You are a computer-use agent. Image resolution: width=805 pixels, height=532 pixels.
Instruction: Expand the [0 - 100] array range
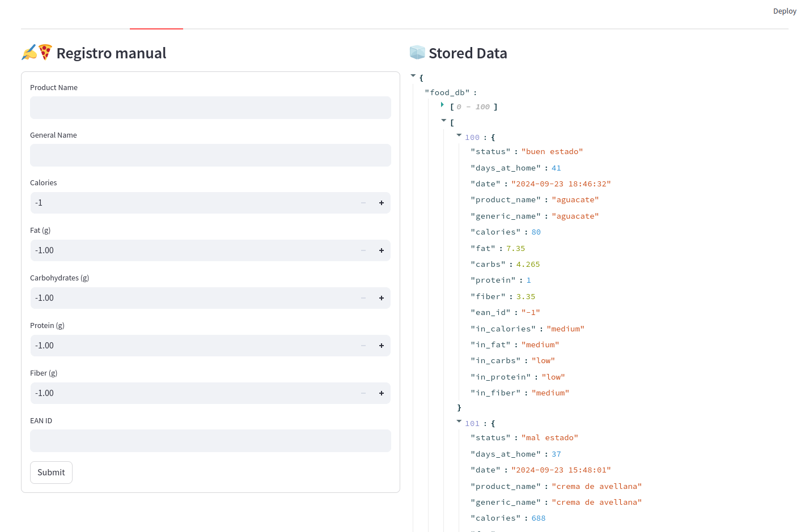point(442,105)
